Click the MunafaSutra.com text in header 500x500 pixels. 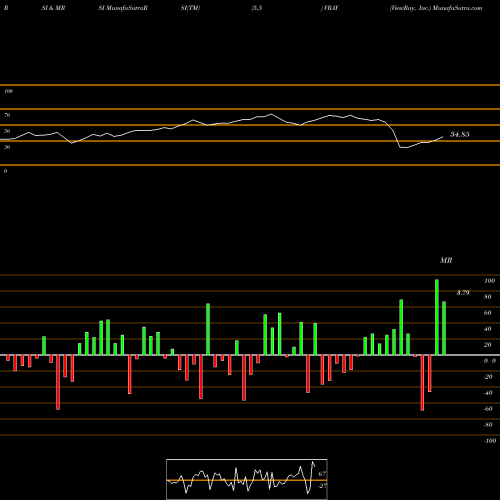[457, 8]
